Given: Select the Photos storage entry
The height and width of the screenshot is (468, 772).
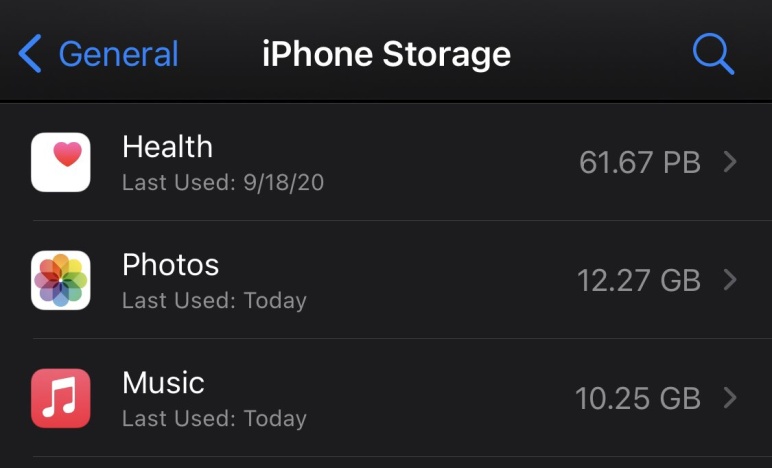Looking at the screenshot, I should (x=386, y=280).
